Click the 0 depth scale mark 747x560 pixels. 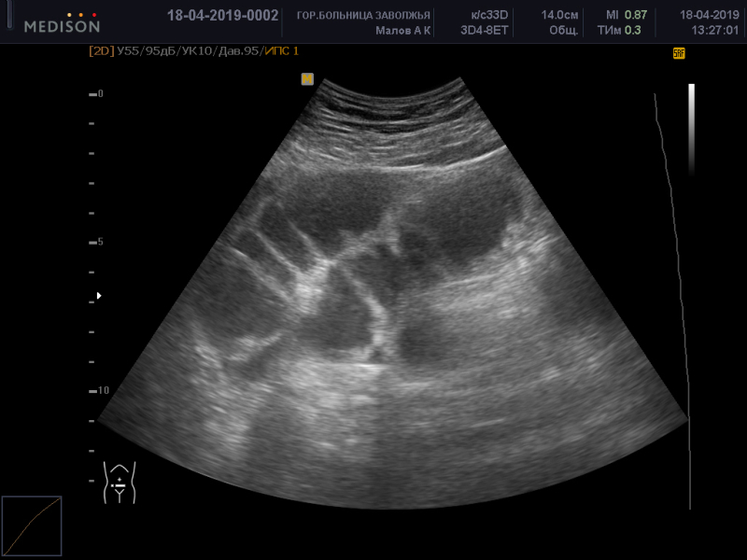click(96, 94)
